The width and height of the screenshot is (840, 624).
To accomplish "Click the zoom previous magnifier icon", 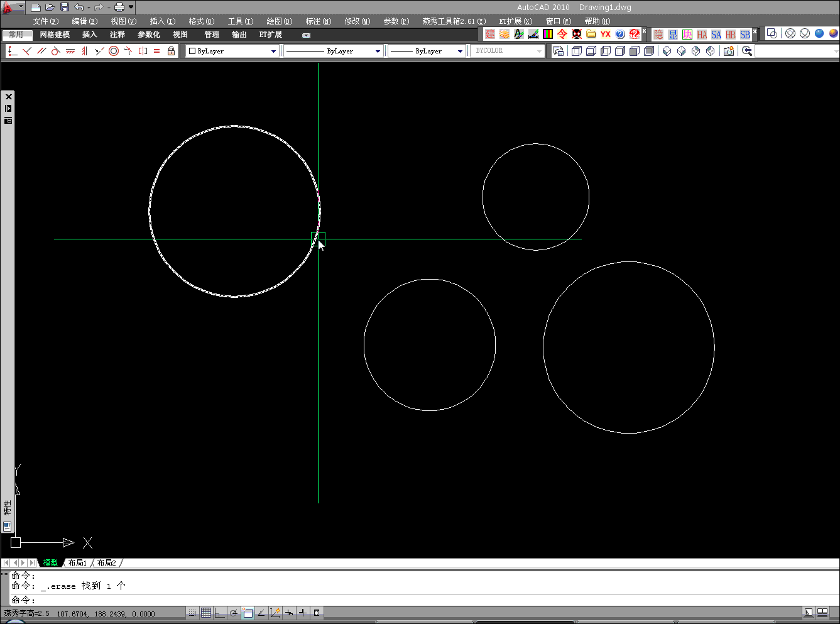I will 747,51.
